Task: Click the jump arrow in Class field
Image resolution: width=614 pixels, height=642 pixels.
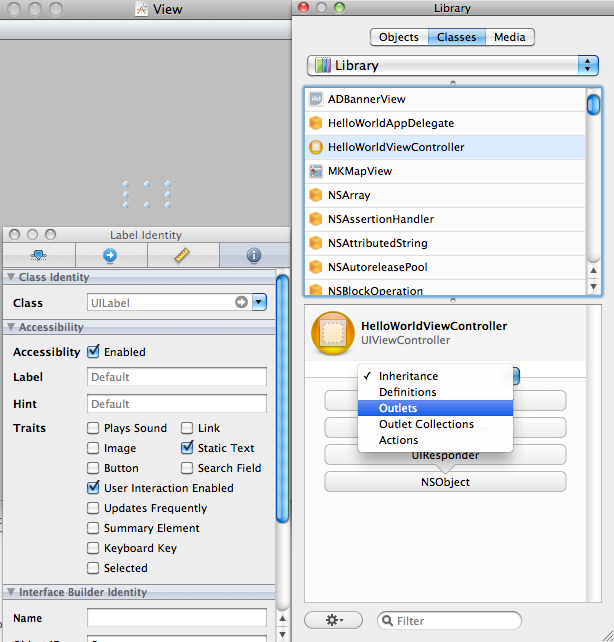Action: pyautogui.click(x=242, y=302)
